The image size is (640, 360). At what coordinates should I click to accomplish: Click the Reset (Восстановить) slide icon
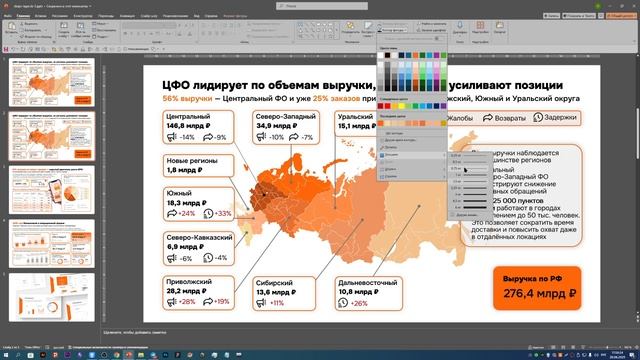coord(94,30)
